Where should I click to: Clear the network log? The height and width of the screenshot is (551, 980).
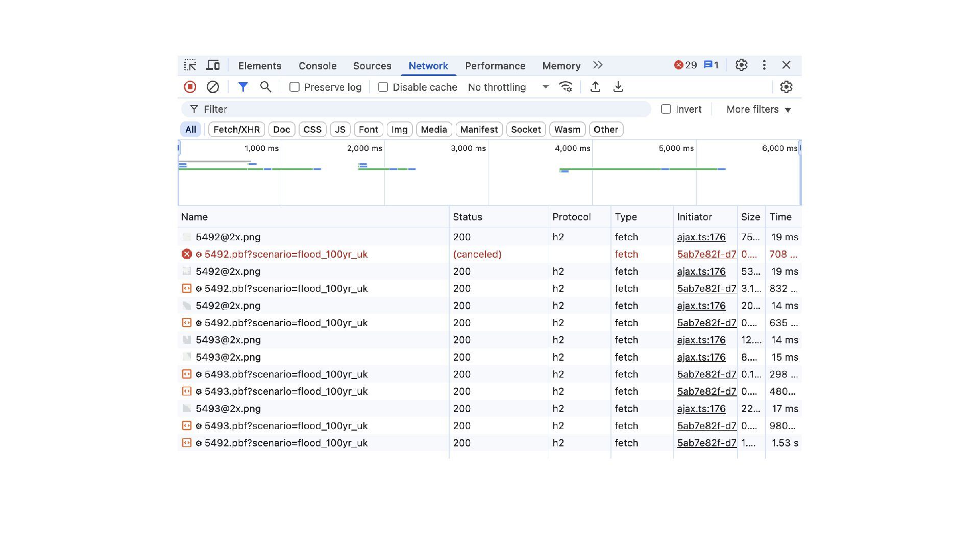213,87
